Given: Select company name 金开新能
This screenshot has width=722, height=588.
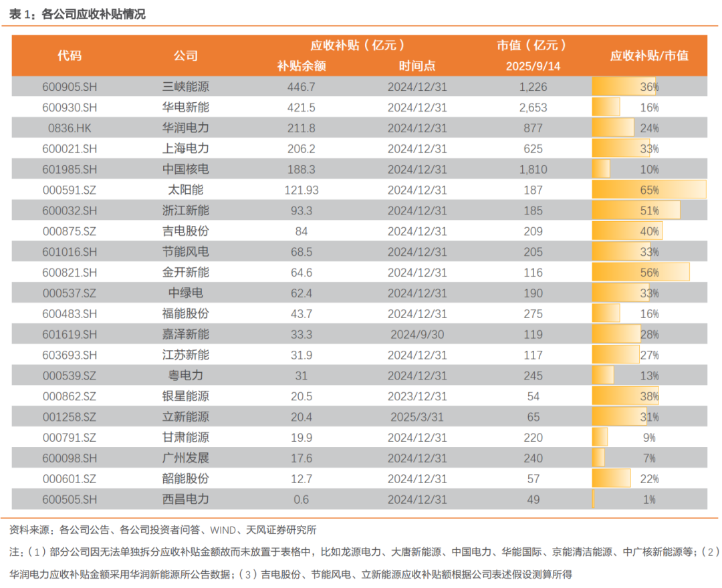Looking at the screenshot, I should (186, 273).
